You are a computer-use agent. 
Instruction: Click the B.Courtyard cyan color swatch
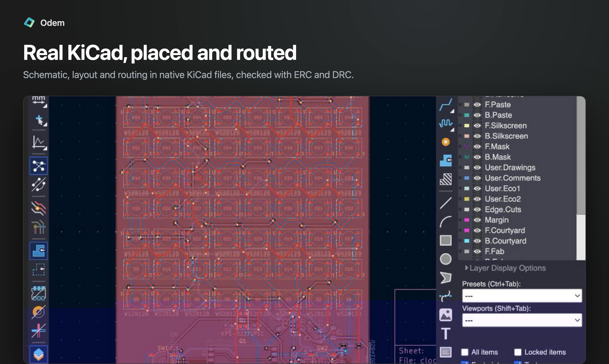point(467,241)
